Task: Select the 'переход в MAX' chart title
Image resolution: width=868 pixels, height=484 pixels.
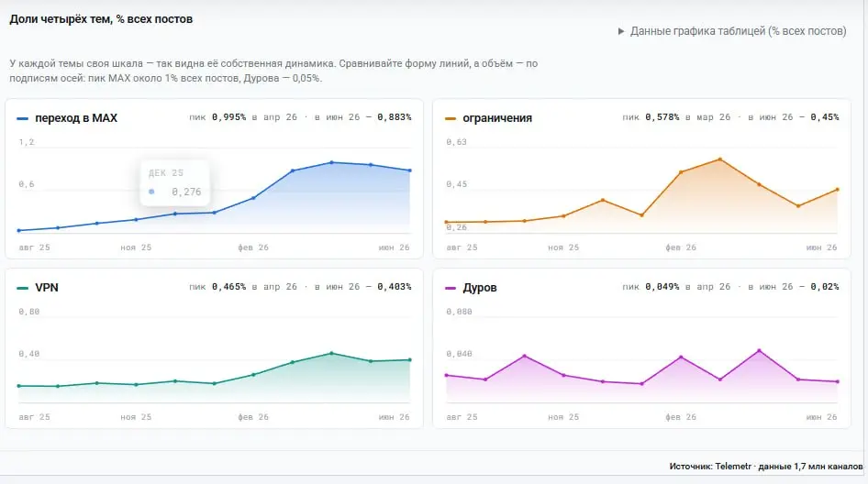Action: 76,118
